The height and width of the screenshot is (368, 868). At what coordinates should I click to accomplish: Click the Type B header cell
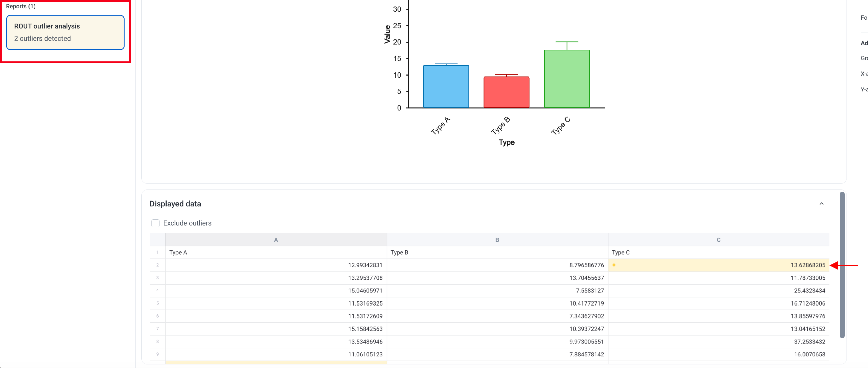497,252
